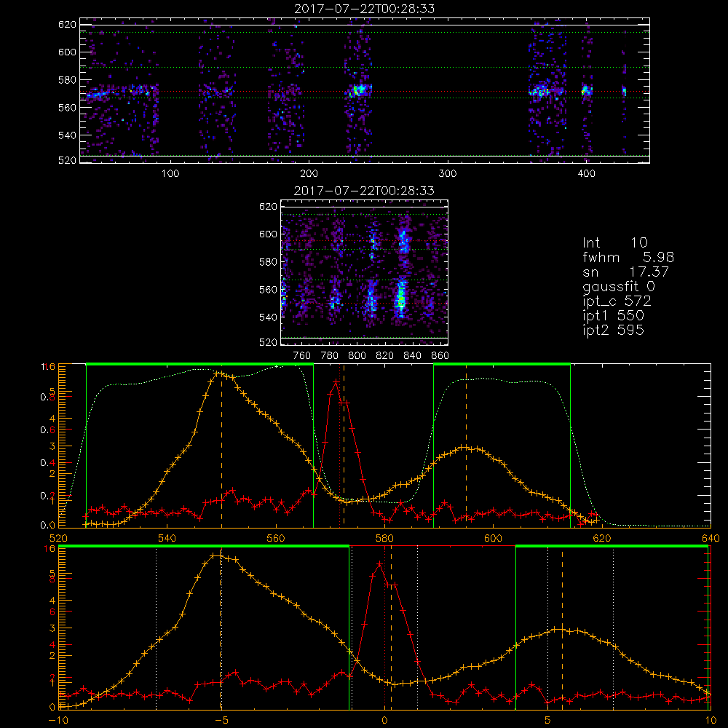Select the 'ipt1 550' readout text

(613, 316)
